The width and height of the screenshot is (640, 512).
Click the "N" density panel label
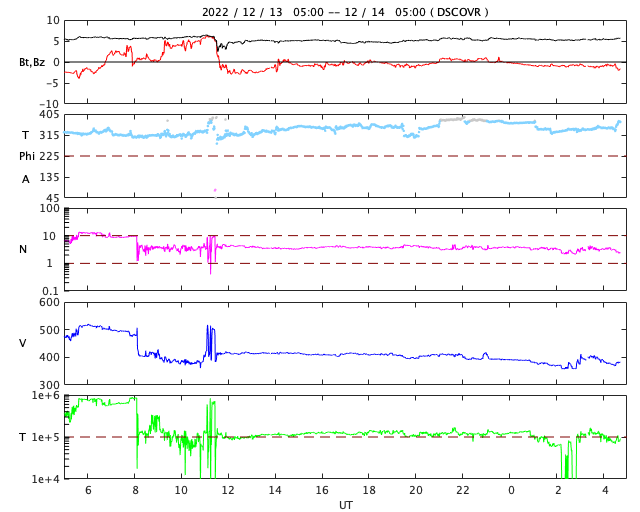(x=23, y=249)
